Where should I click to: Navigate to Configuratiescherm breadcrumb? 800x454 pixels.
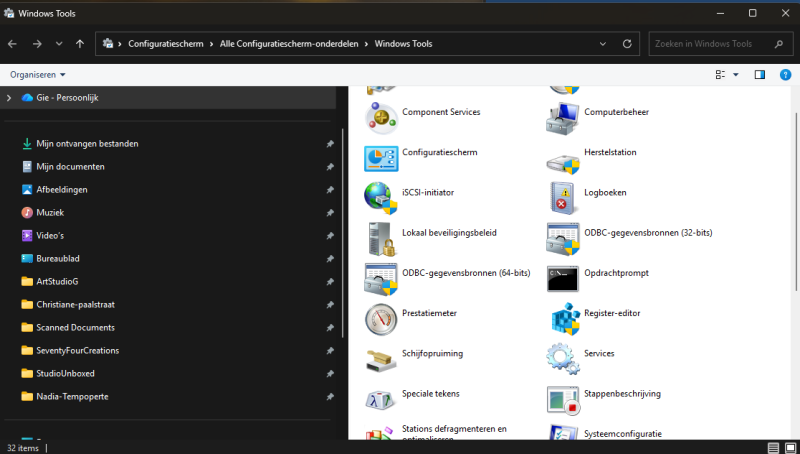click(166, 44)
